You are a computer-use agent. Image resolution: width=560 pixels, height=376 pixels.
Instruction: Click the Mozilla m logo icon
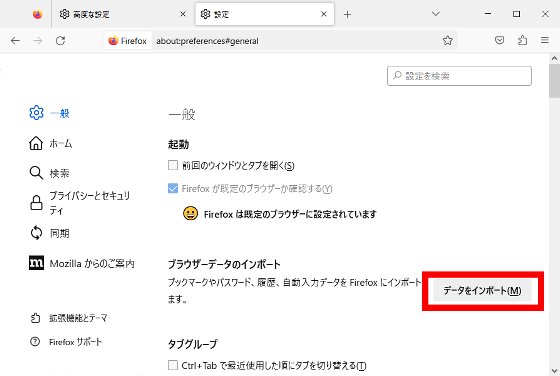(x=36, y=263)
